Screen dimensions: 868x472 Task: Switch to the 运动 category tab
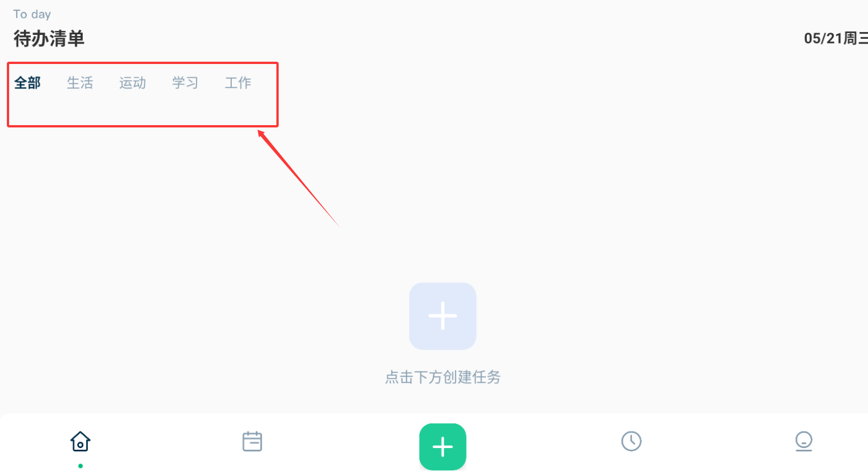click(x=132, y=83)
